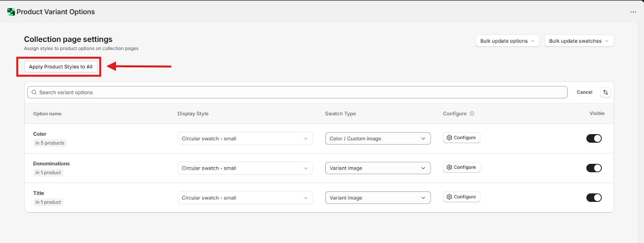This screenshot has width=644, height=243.
Task: Focus the Search variant options field
Action: 298,92
